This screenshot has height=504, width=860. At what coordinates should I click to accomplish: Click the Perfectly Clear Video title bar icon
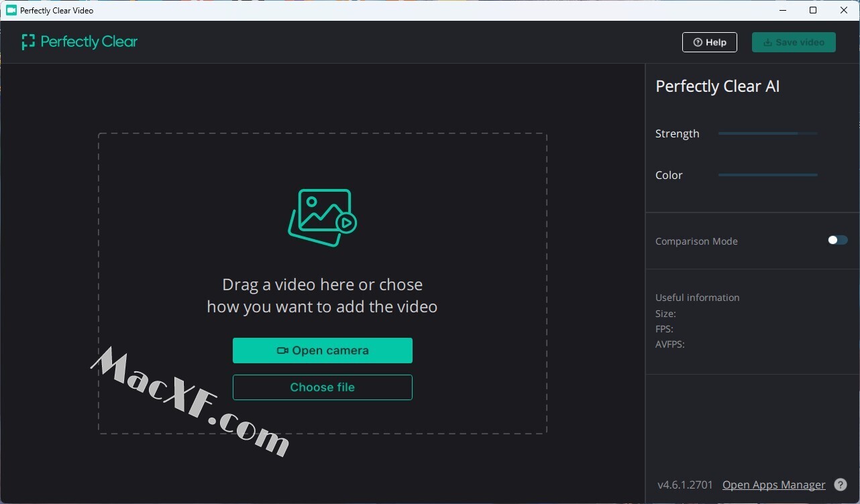[x=11, y=10]
